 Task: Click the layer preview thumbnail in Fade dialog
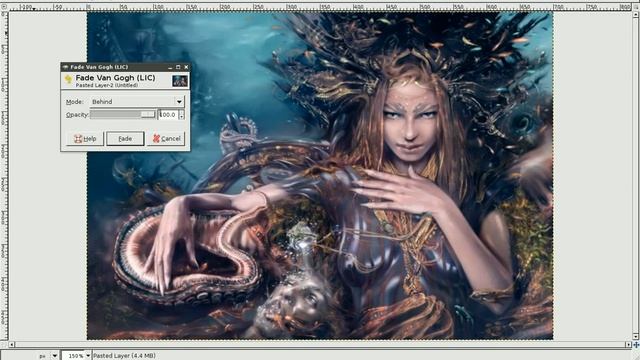coord(180,81)
